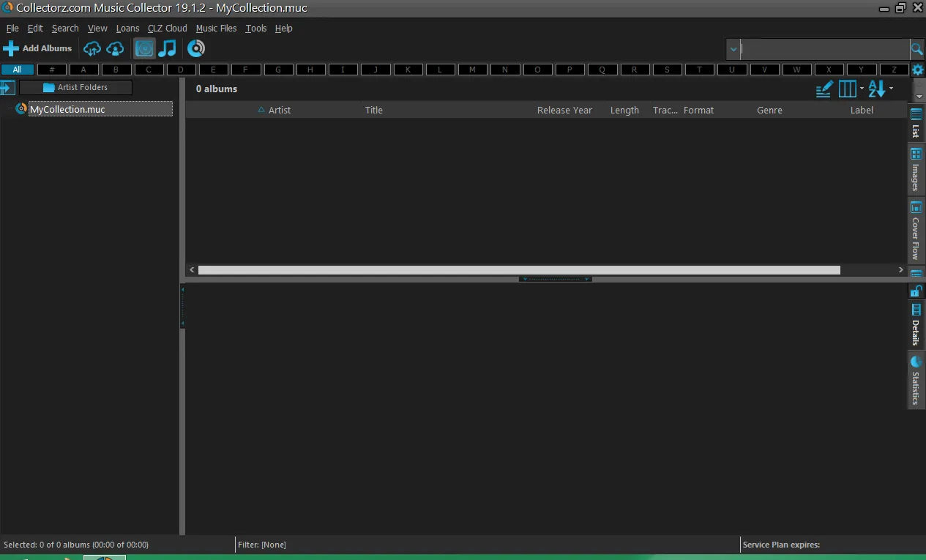Click the horizontal scrollbar in album list
The image size is (926, 560).
tap(519, 270)
